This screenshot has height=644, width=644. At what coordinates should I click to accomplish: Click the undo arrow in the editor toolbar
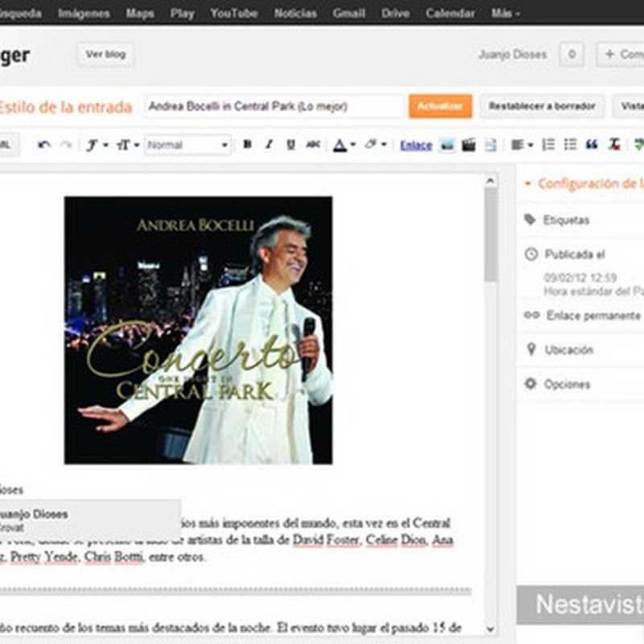(x=44, y=145)
